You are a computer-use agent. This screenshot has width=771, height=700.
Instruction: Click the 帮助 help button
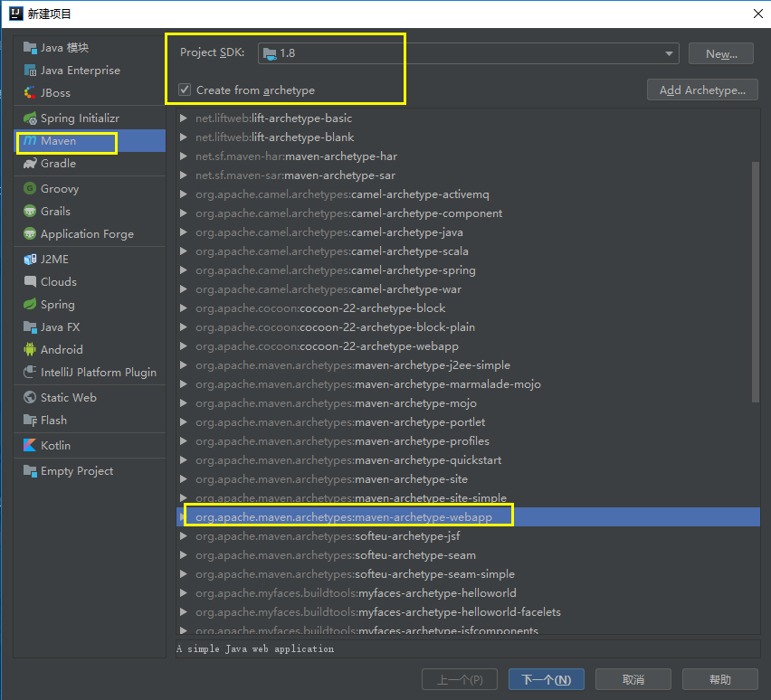(x=719, y=679)
